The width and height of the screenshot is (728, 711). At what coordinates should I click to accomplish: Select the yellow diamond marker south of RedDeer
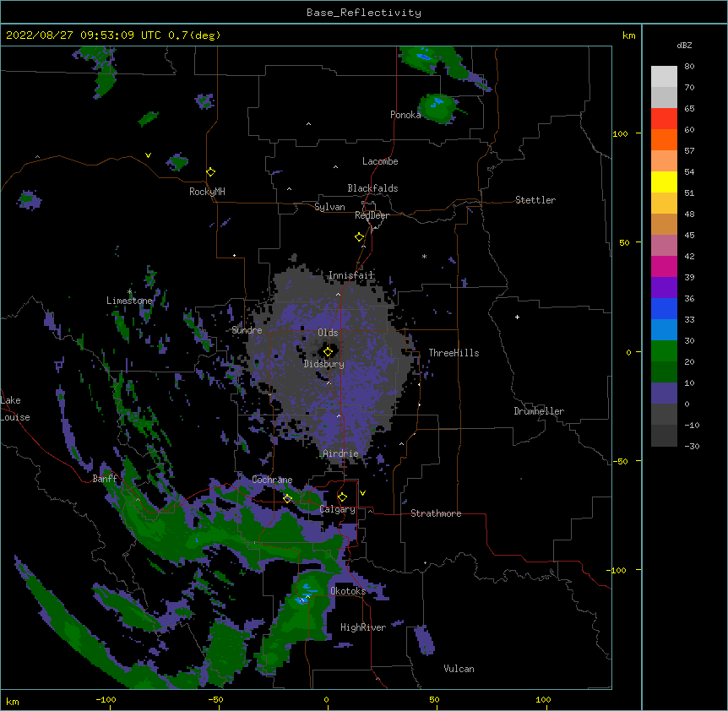tap(360, 237)
